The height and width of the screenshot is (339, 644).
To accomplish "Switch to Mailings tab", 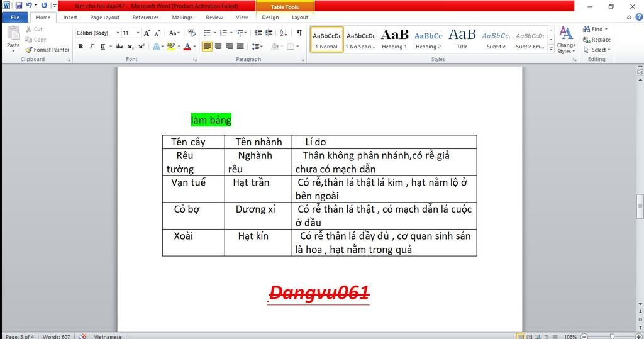I will click(x=182, y=18).
